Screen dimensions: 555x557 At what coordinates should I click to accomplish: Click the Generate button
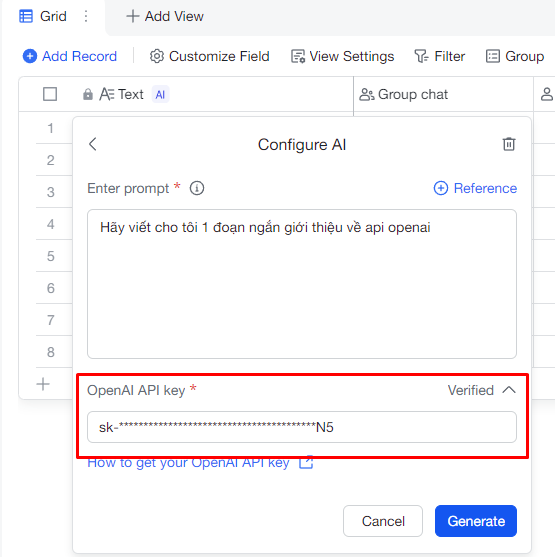pyautogui.click(x=476, y=521)
